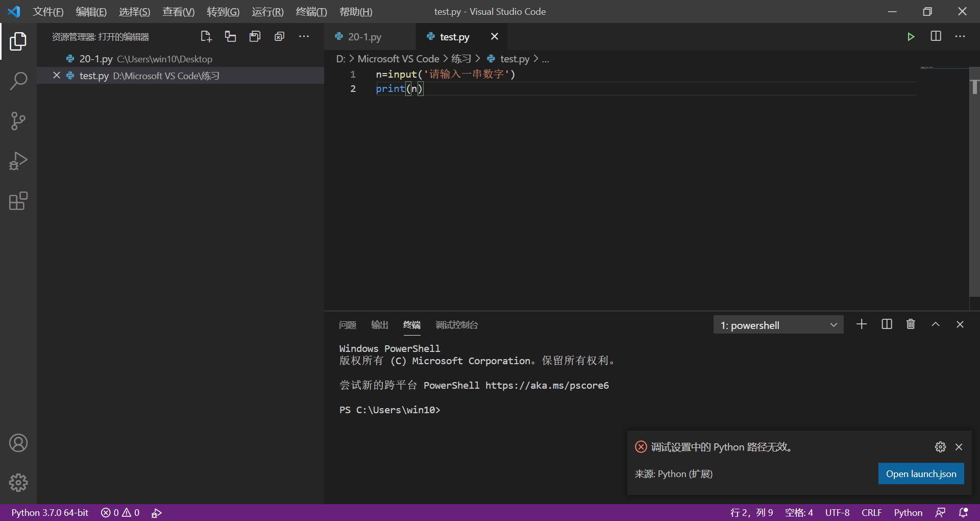Switch to the 问题 panel tab
This screenshot has height=521, width=980.
[348, 325]
